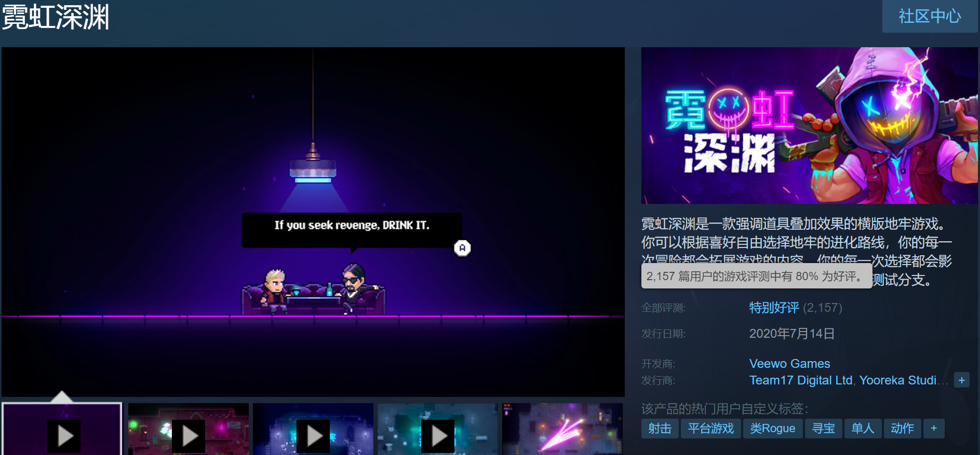
Task: Click the game description paragraph
Action: (797, 252)
